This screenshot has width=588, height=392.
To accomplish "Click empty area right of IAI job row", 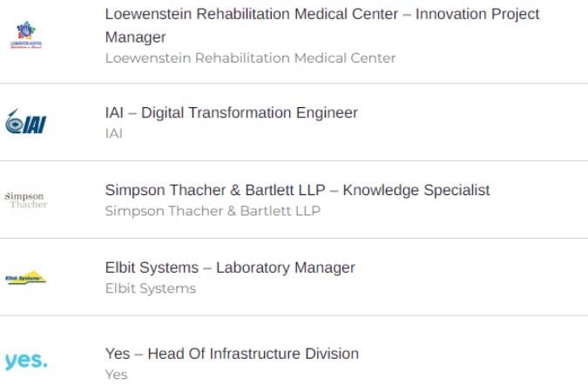I will coord(472,122).
